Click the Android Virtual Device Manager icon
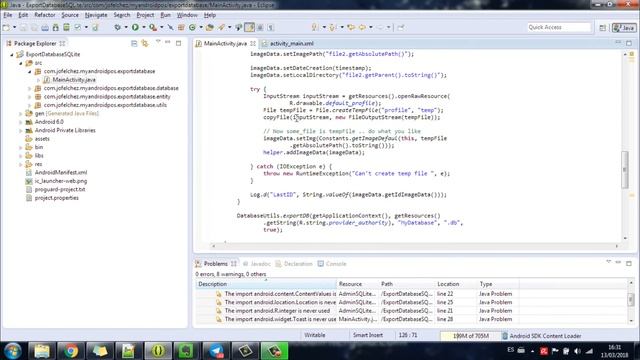 pyautogui.click(x=66, y=27)
